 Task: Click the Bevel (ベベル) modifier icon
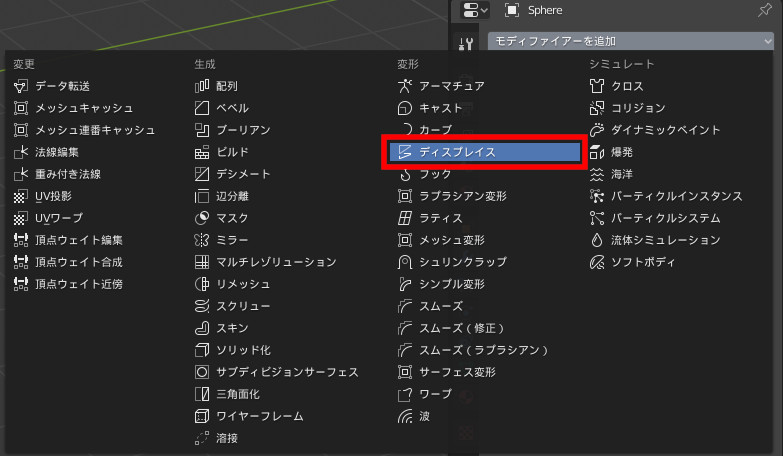tap(202, 108)
